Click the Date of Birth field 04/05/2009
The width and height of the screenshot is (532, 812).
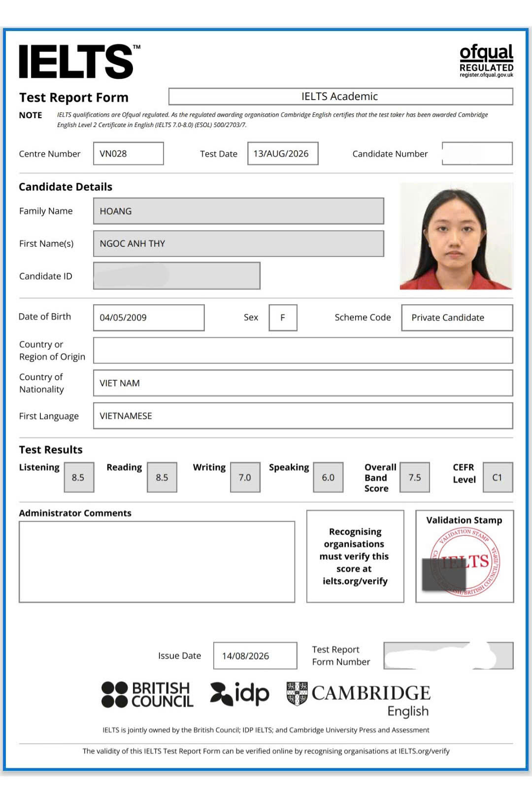click(149, 318)
